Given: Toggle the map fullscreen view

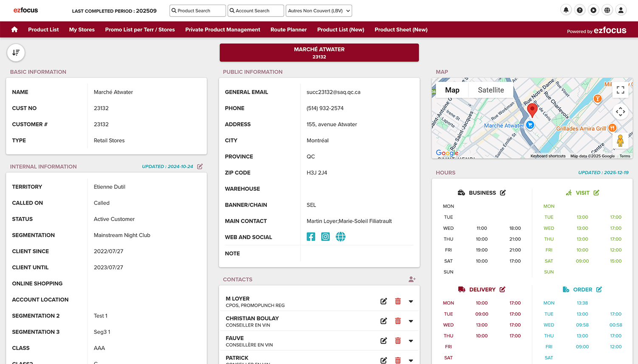Looking at the screenshot, I should click(620, 90).
